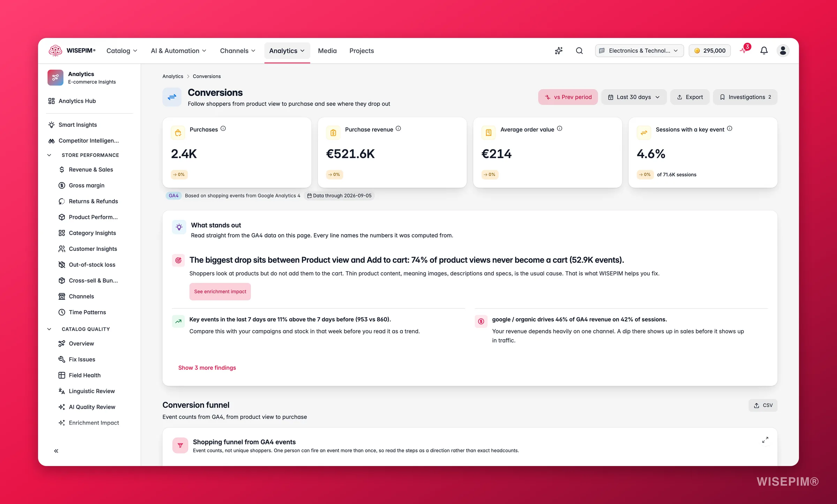Open the user profile avatar

coord(783,51)
